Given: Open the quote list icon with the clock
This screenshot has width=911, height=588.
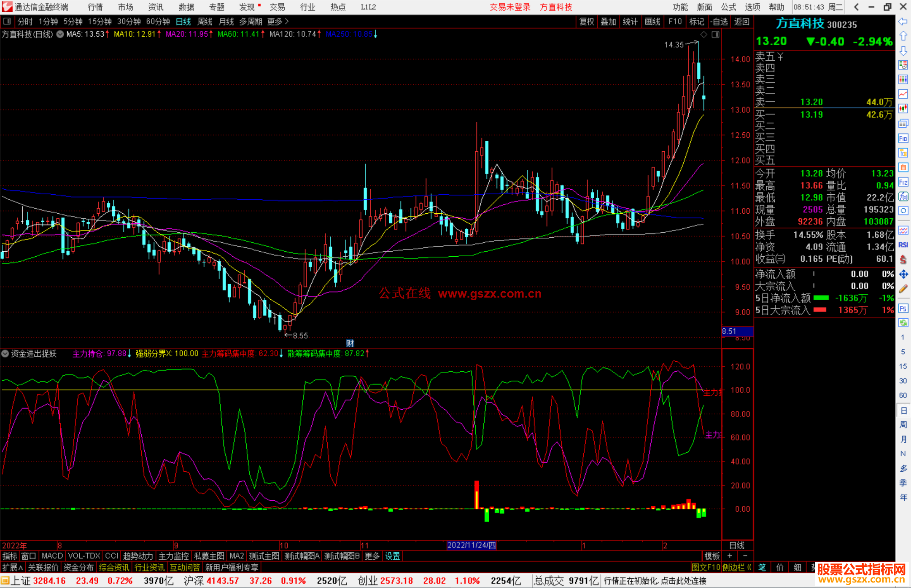Looking at the screenshot, I should (903, 65).
